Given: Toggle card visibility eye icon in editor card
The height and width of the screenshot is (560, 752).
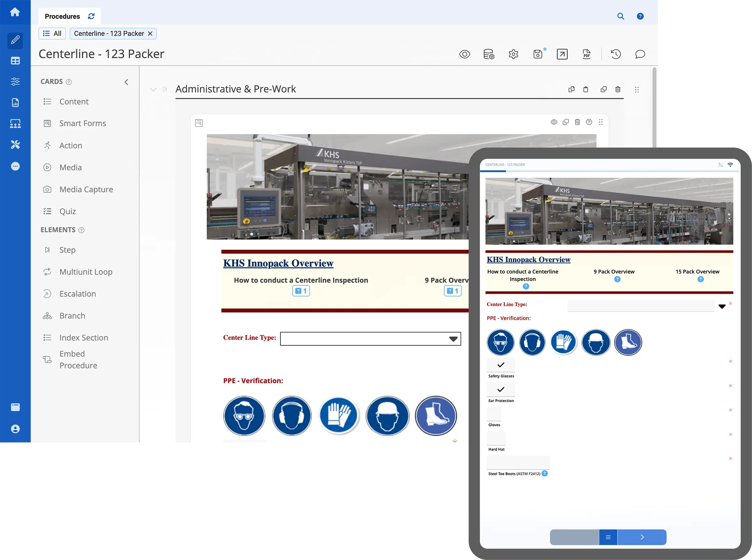Looking at the screenshot, I should click(554, 122).
